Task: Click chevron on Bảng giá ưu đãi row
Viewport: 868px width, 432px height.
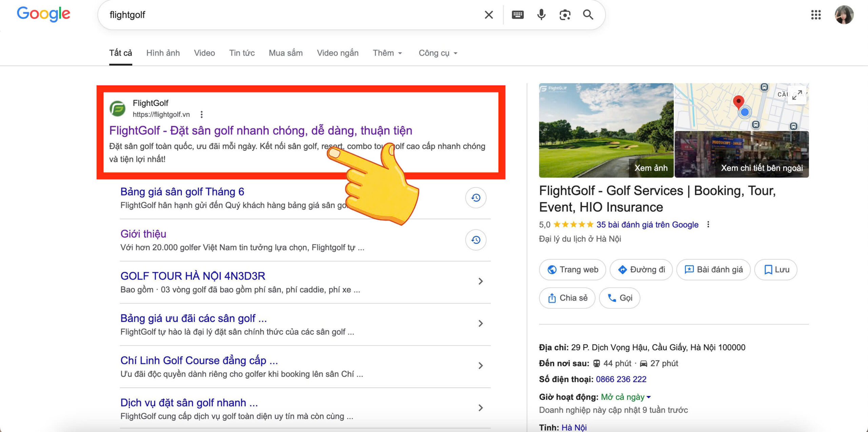Action: [x=480, y=324]
